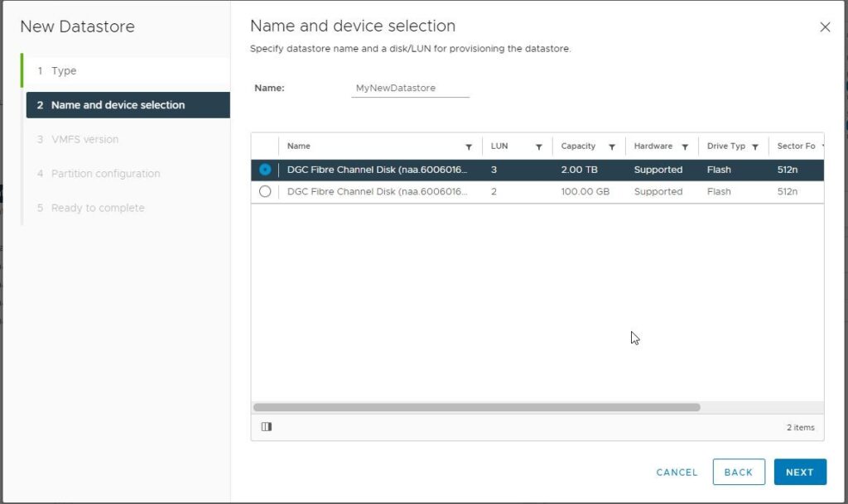This screenshot has height=504, width=848.
Task: Open the Hardware column filter
Action: pyautogui.click(x=686, y=146)
